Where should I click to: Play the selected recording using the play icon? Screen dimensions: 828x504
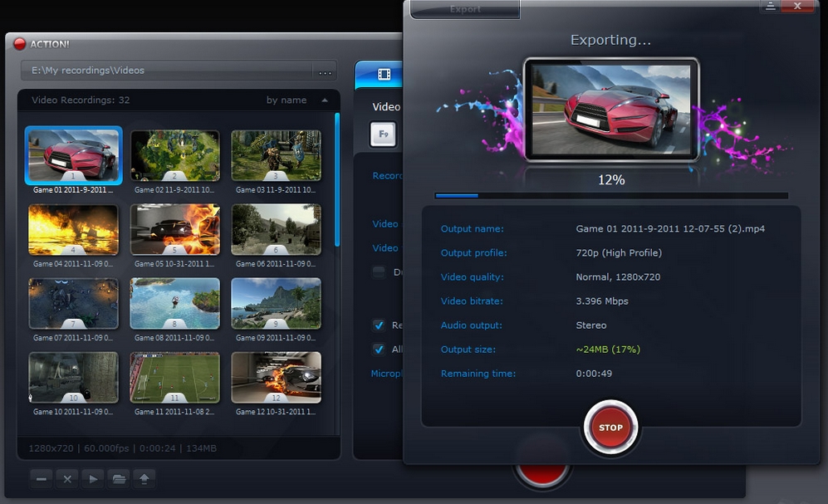[92, 479]
